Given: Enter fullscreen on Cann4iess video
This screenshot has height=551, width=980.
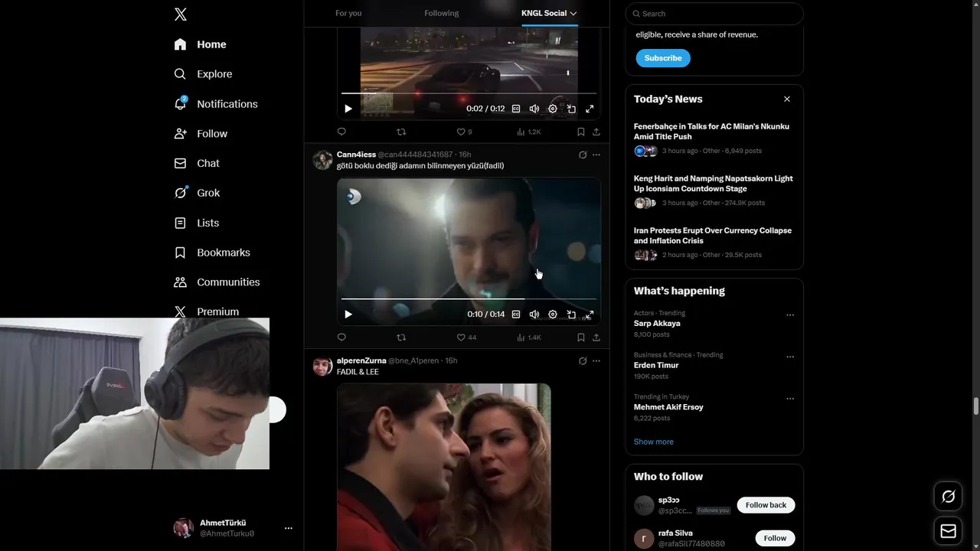Looking at the screenshot, I should pyautogui.click(x=590, y=315).
